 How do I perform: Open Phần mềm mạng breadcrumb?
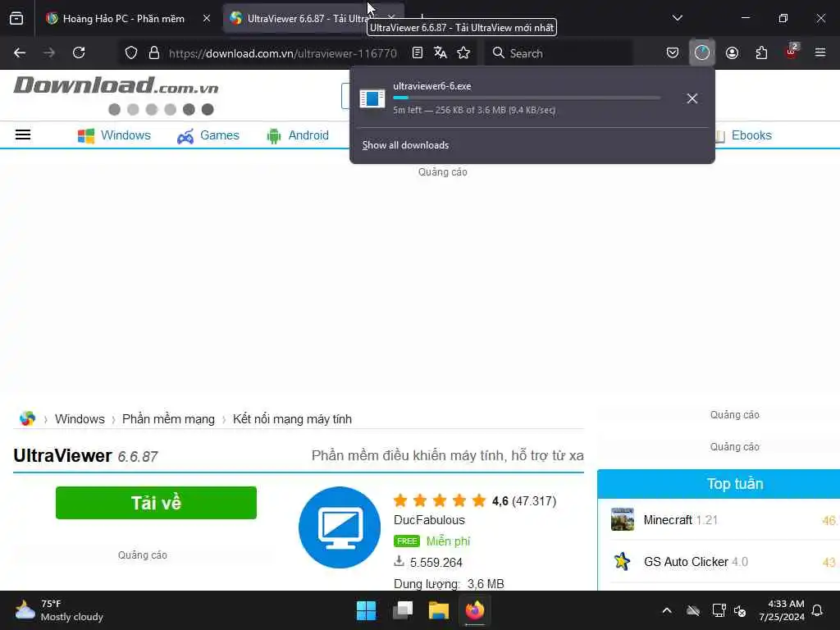tap(168, 419)
